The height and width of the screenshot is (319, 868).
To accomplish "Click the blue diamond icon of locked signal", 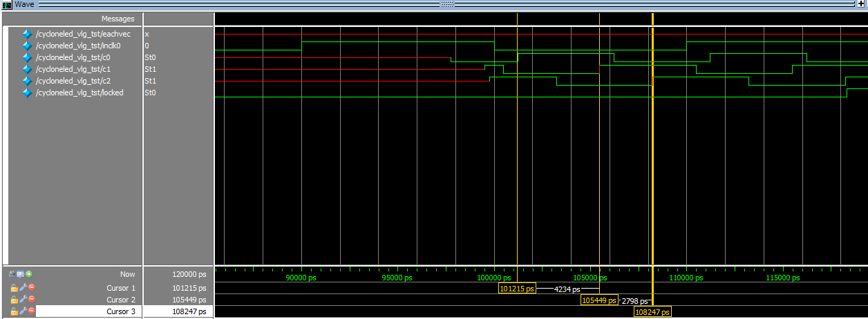I will pyautogui.click(x=27, y=93).
